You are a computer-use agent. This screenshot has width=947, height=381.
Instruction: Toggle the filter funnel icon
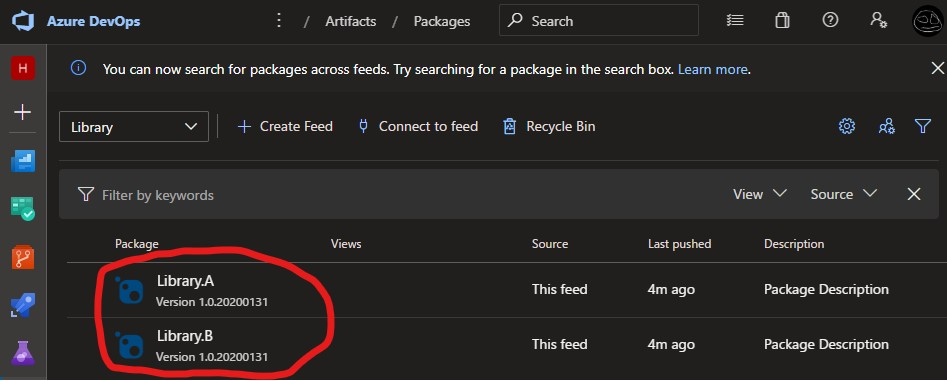point(922,126)
